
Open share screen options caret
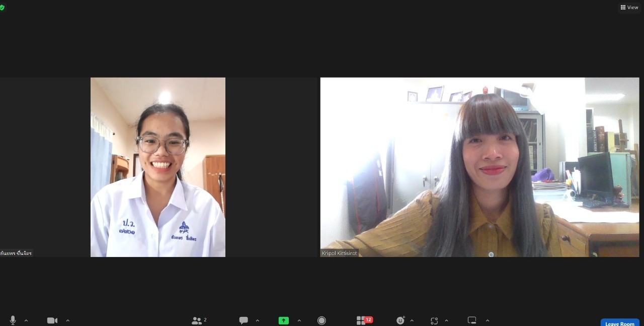(x=299, y=320)
